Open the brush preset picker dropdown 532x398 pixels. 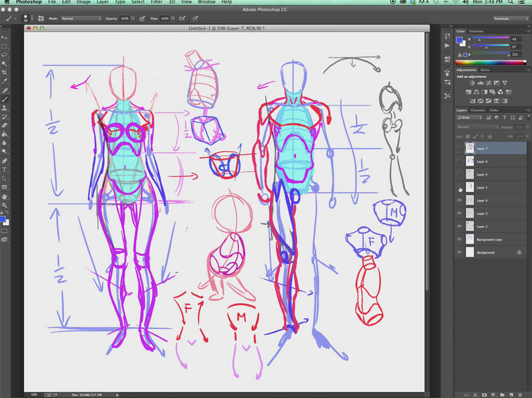click(32, 19)
